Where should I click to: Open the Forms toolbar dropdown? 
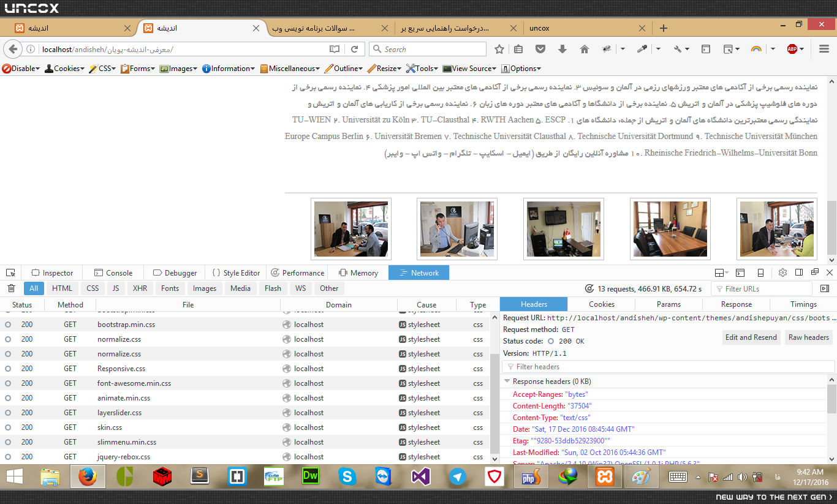139,69
